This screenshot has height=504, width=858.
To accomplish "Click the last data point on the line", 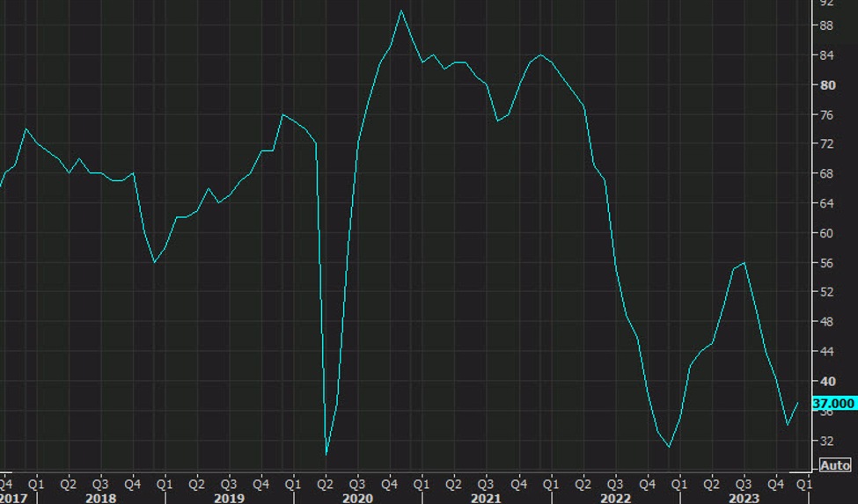I will pos(798,403).
